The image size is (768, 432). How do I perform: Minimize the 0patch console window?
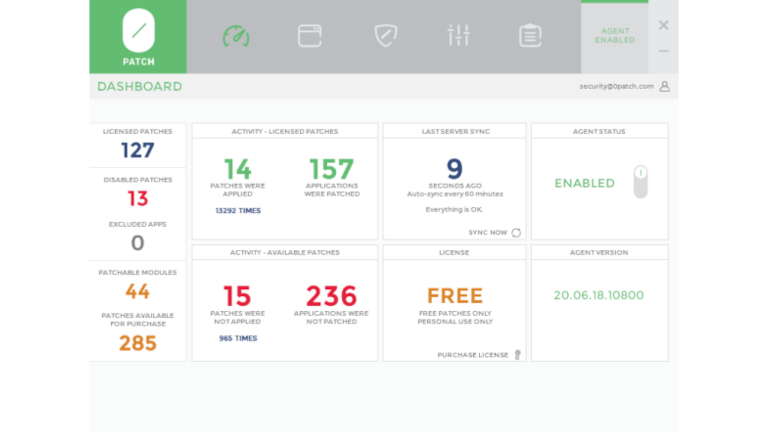pos(663,51)
